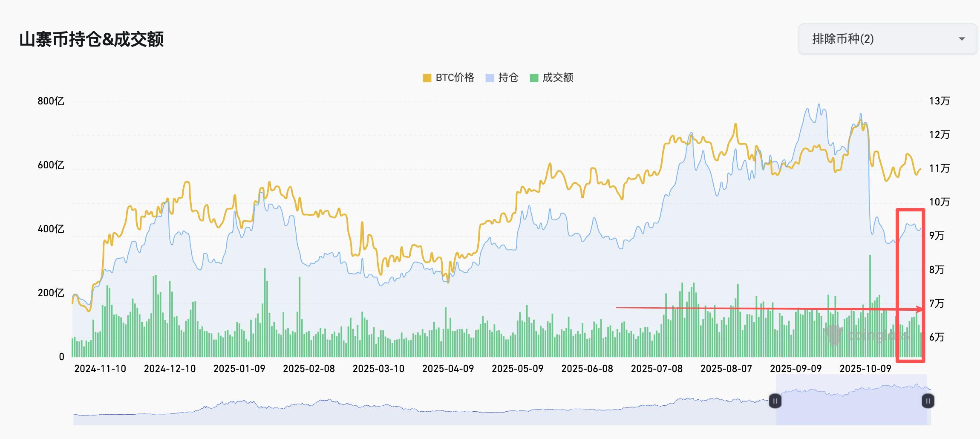Toggle the BTC价格 legend label

click(455, 78)
